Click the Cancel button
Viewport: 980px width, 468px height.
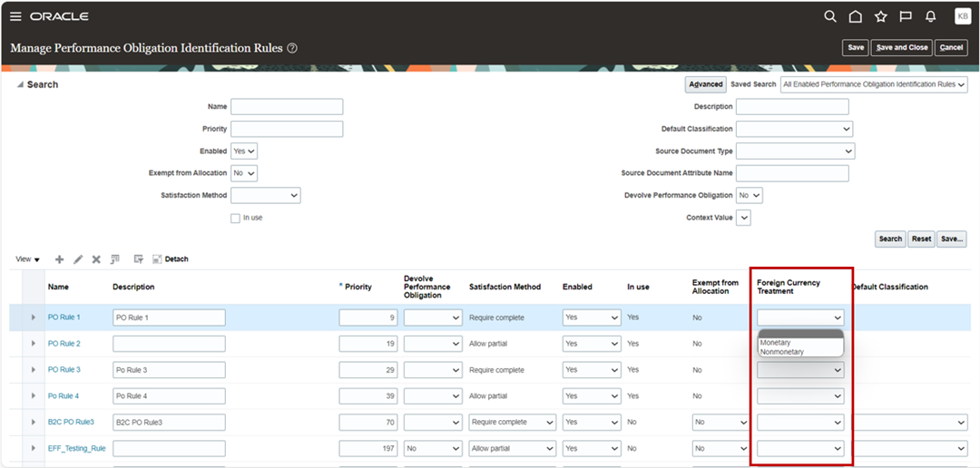(951, 47)
